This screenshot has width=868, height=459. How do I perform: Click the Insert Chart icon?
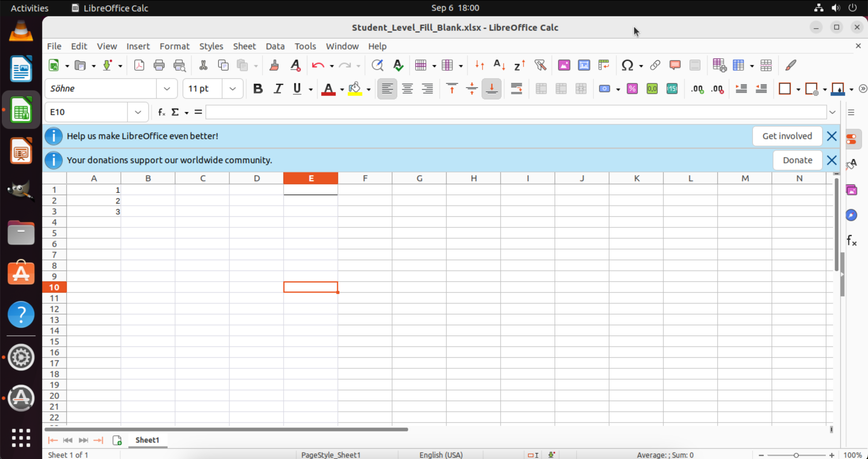point(584,65)
